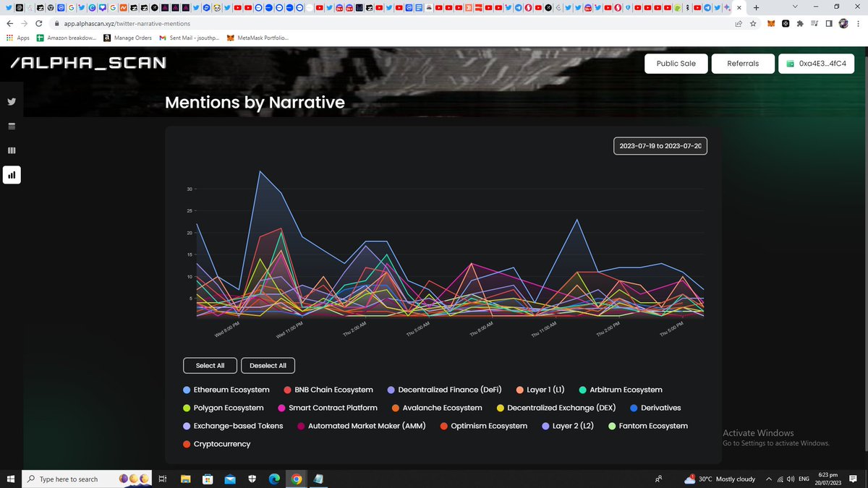Open the 2023-07-19 to 2023-07-20 date selector
Image resolution: width=868 pixels, height=488 pixels.
pyautogui.click(x=660, y=145)
